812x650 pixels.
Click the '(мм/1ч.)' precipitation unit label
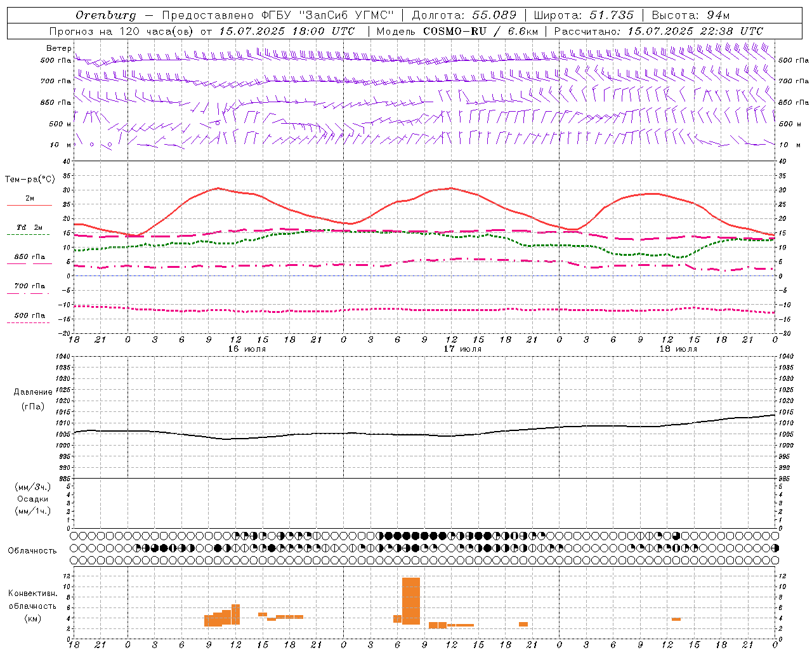pos(33,511)
